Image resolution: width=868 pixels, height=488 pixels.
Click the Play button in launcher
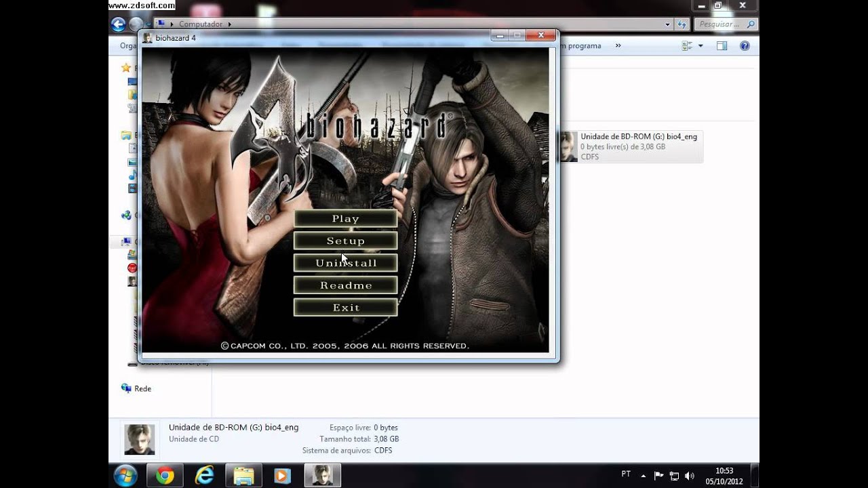click(345, 218)
